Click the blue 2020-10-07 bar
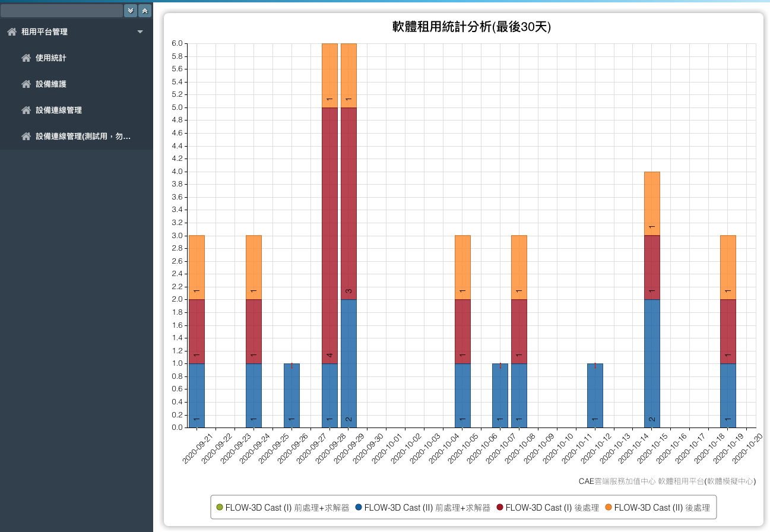 coord(500,395)
